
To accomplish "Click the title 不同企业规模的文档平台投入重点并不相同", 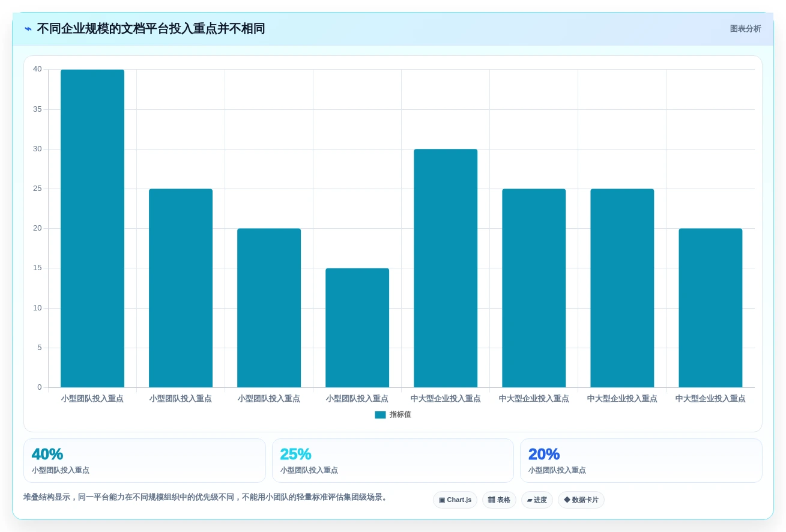I will click(151, 29).
